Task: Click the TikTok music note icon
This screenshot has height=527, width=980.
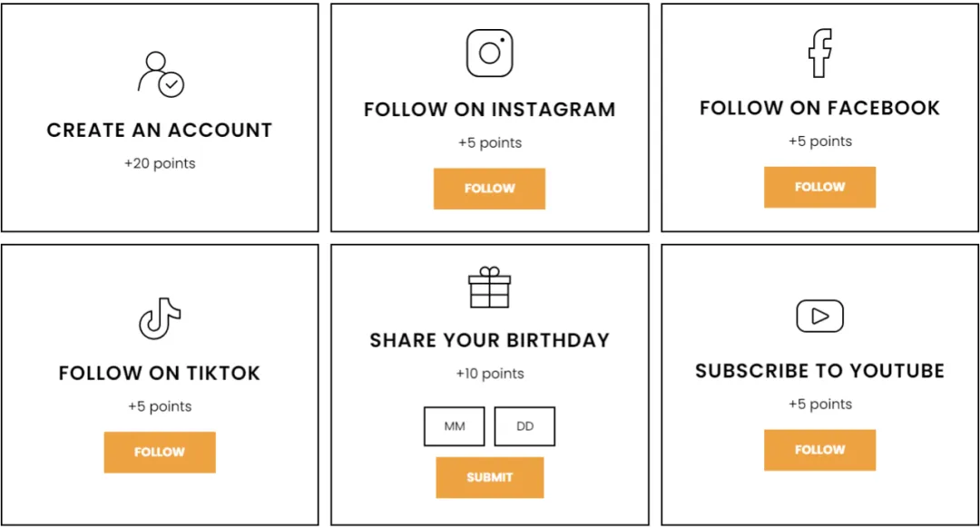Action: [x=160, y=318]
